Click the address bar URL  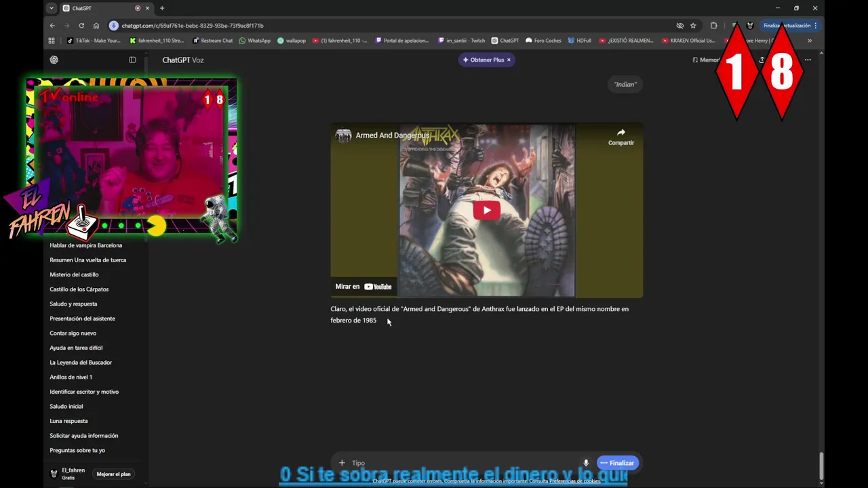(x=193, y=26)
